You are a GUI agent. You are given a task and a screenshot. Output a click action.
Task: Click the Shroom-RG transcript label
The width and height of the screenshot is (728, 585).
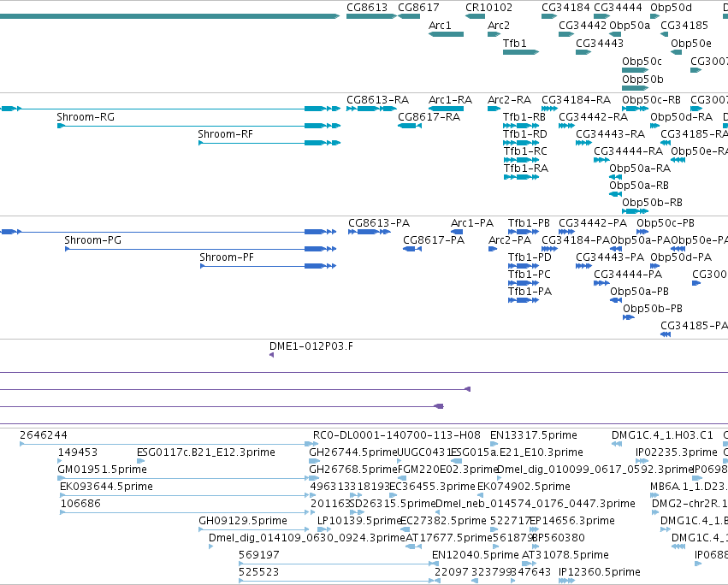click(x=86, y=117)
